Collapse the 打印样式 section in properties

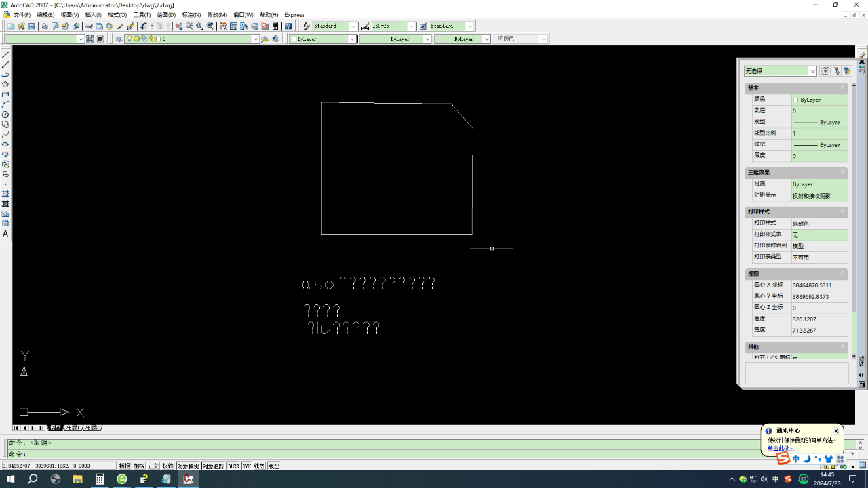click(x=843, y=212)
